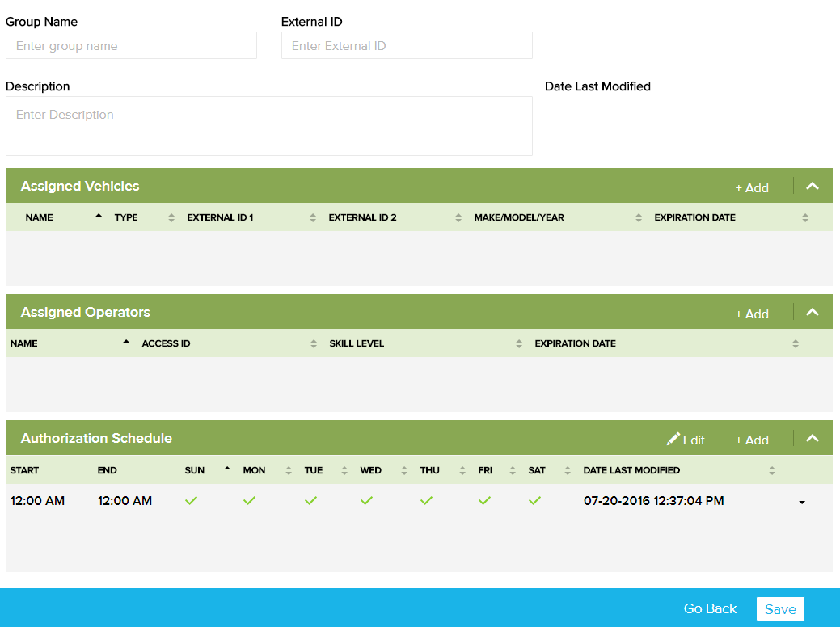
Task: Open the schedule row dropdown arrow
Action: pyautogui.click(x=801, y=503)
